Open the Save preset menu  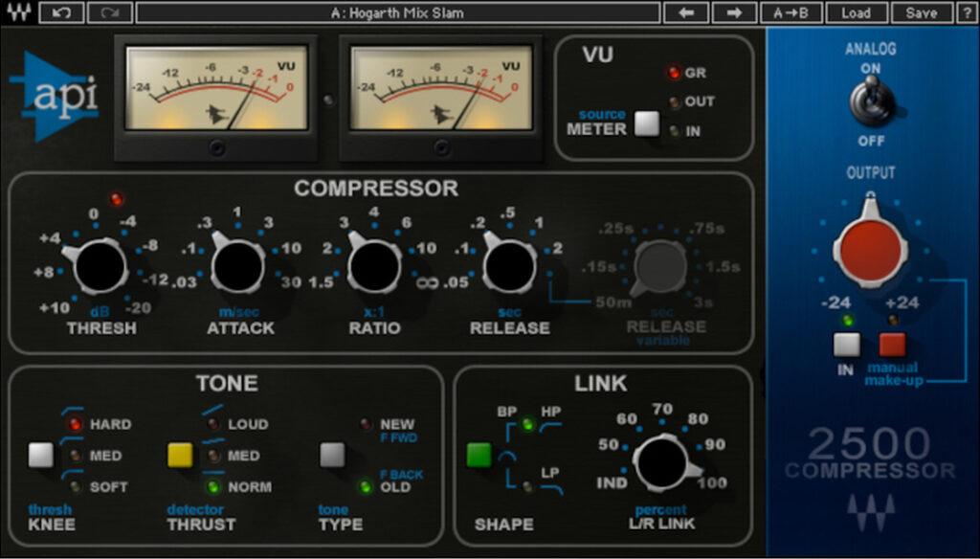point(922,11)
